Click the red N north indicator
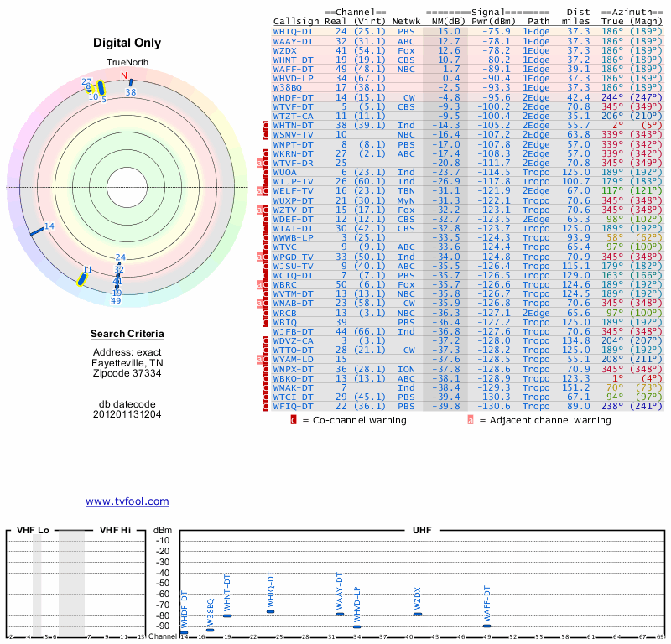This screenshot has height=644, width=671. click(x=125, y=75)
